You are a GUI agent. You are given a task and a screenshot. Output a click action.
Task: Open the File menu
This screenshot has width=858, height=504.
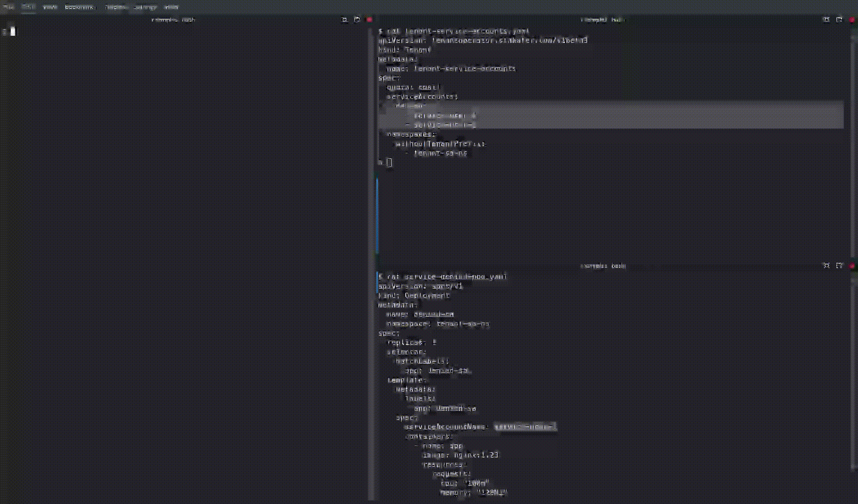click(8, 7)
